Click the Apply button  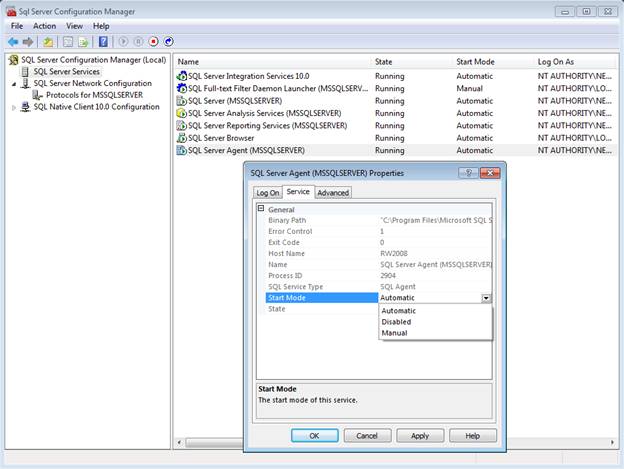point(420,436)
